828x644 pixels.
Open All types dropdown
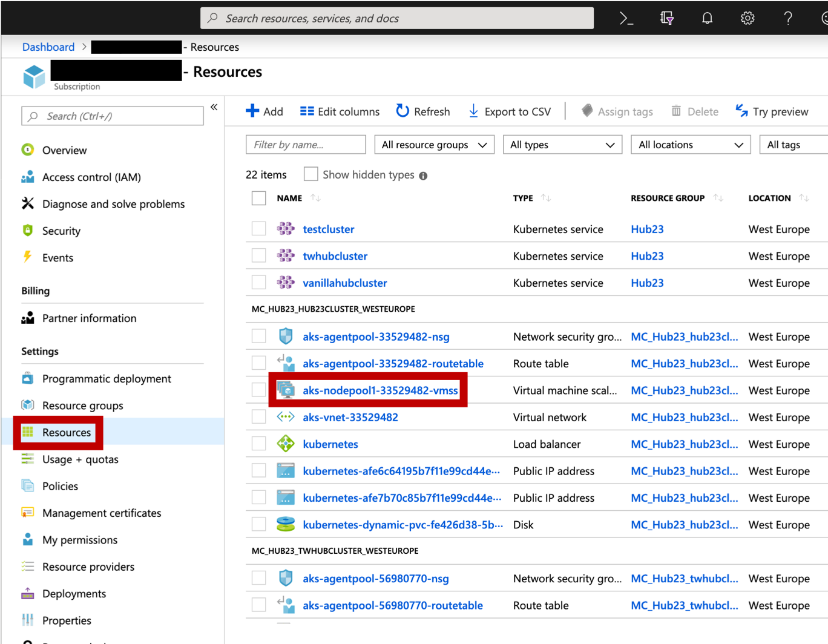[x=562, y=145]
